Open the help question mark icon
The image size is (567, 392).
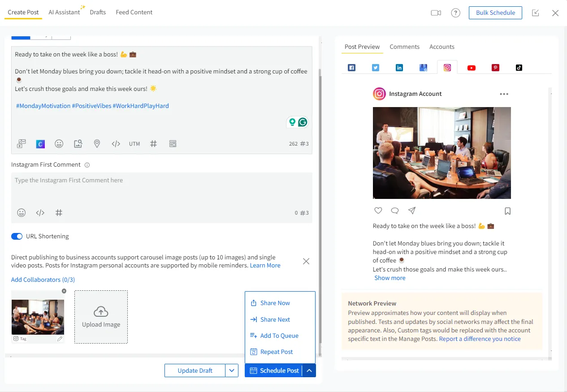coord(455,13)
